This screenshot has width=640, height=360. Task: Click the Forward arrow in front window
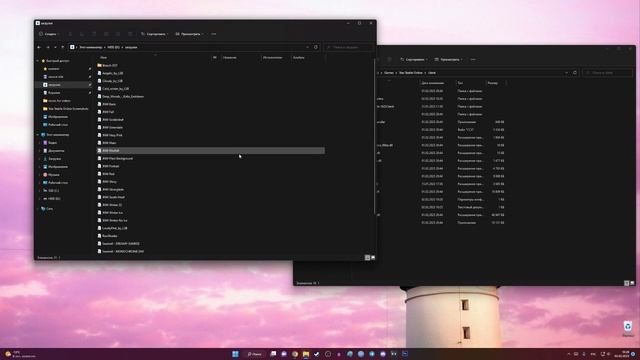pos(48,47)
